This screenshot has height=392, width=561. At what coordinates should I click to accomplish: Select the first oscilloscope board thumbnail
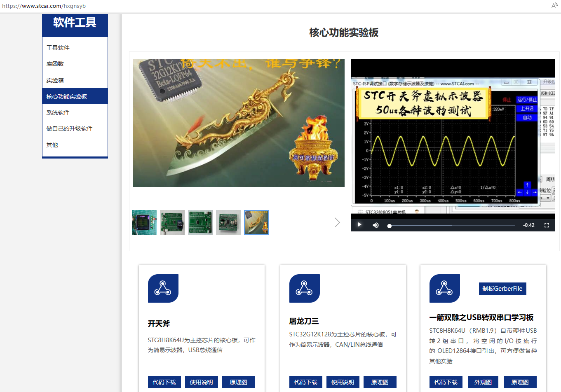(x=144, y=222)
